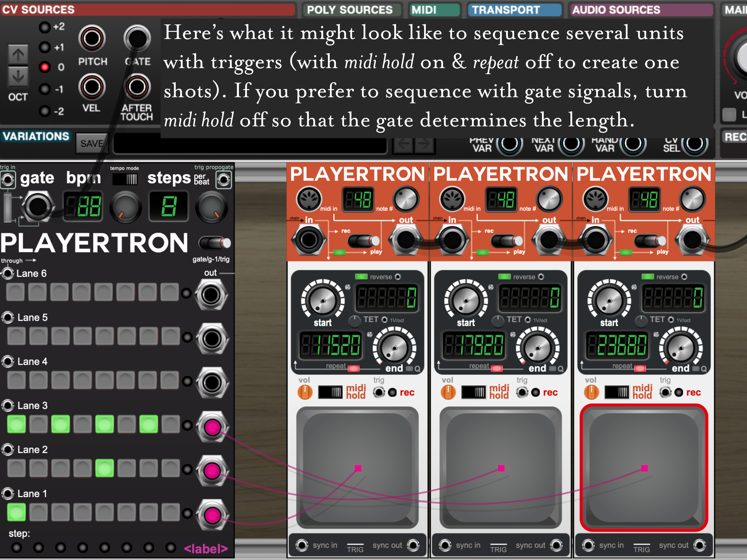This screenshot has height=560, width=747.
Task: Click the rec button on the second Playertron
Action: pyautogui.click(x=535, y=392)
